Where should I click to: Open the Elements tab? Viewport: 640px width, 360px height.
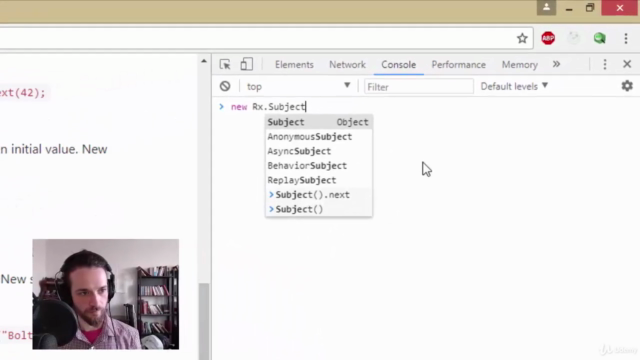click(294, 64)
